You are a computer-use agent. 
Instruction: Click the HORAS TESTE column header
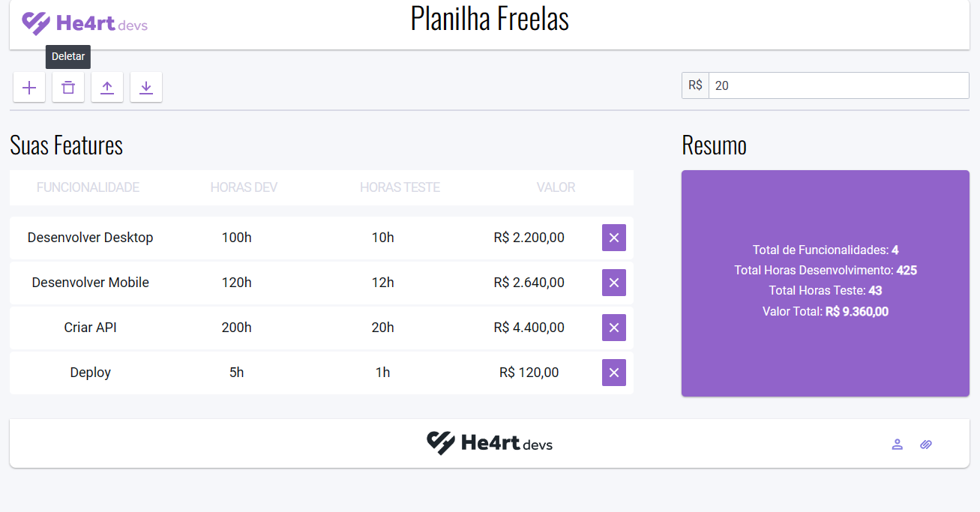click(x=400, y=187)
